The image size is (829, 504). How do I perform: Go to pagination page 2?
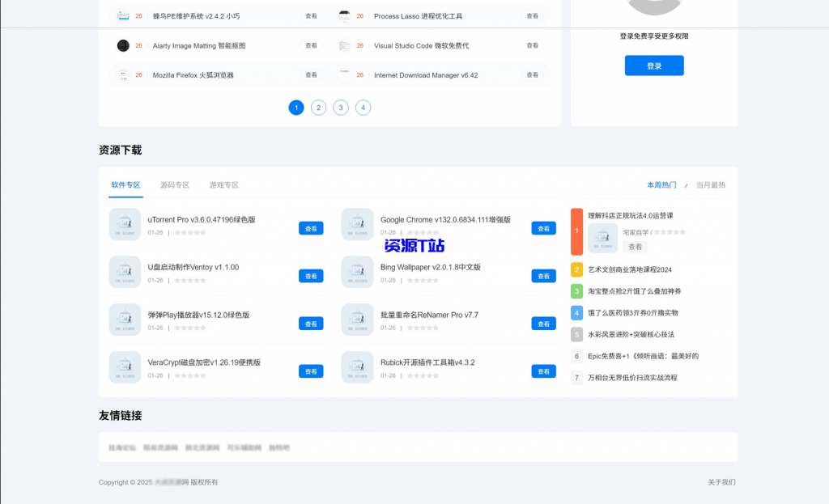318,107
